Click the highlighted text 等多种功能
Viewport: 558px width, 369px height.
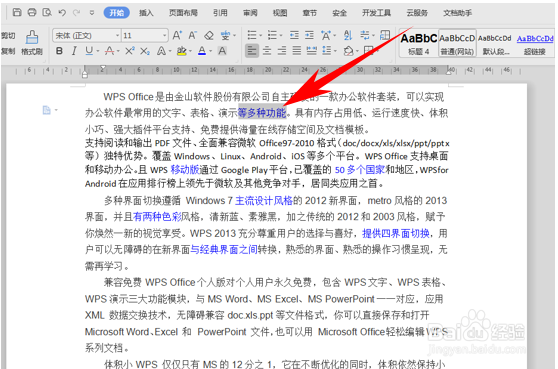(262, 113)
